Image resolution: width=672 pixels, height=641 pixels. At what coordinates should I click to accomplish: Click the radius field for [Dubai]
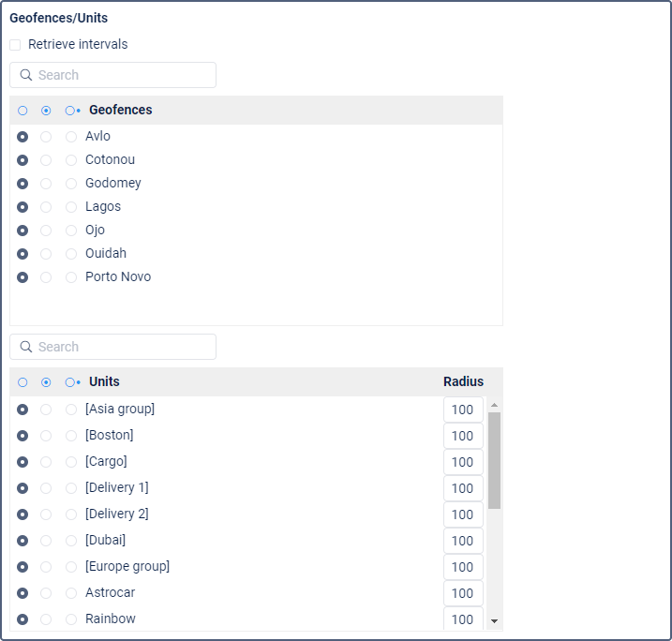click(463, 541)
